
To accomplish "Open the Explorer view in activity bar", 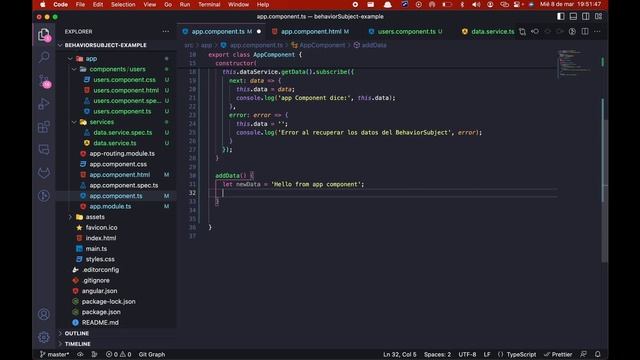I will tap(44, 35).
